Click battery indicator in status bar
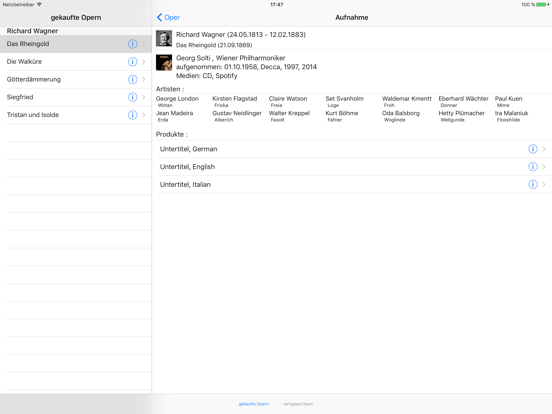The width and height of the screenshot is (552, 414). (x=541, y=5)
